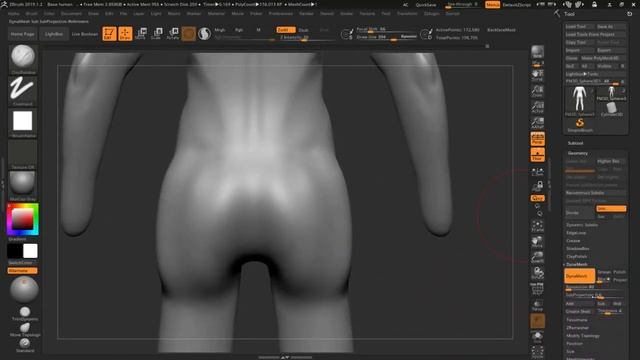The width and height of the screenshot is (640, 360).
Task: Click the Sculptris Pro icon
Action: coord(204,33)
